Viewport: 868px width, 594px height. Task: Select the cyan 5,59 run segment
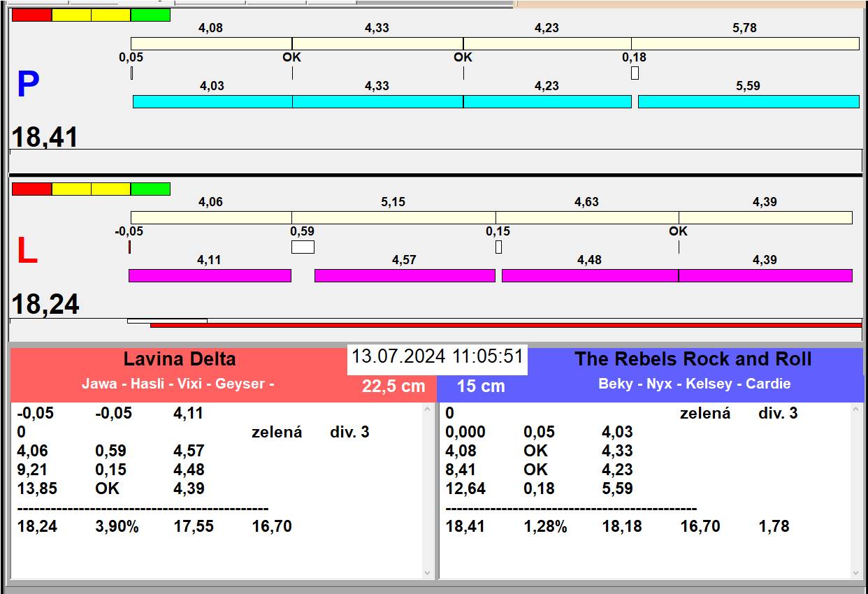click(748, 101)
